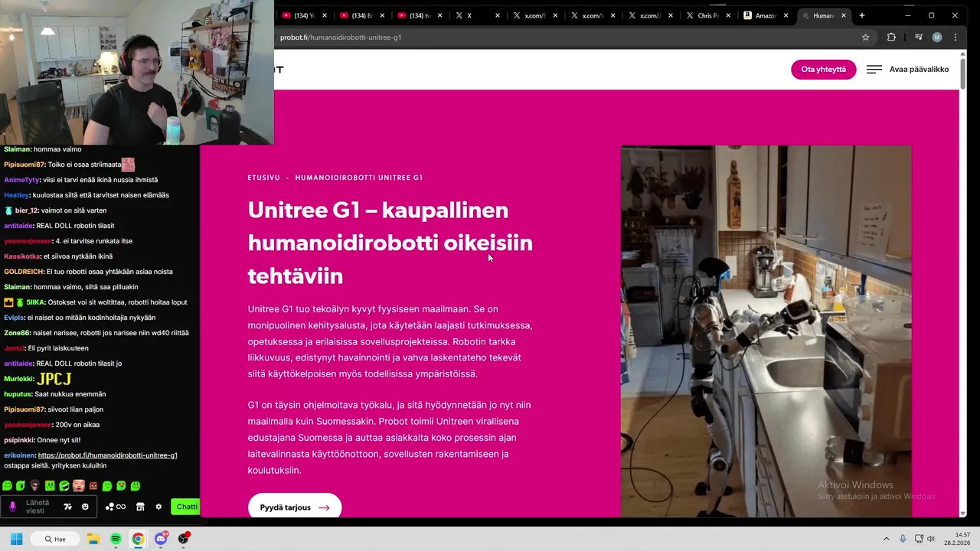The width and height of the screenshot is (980, 551).
Task: Open chat settings gear icon
Action: (x=158, y=507)
